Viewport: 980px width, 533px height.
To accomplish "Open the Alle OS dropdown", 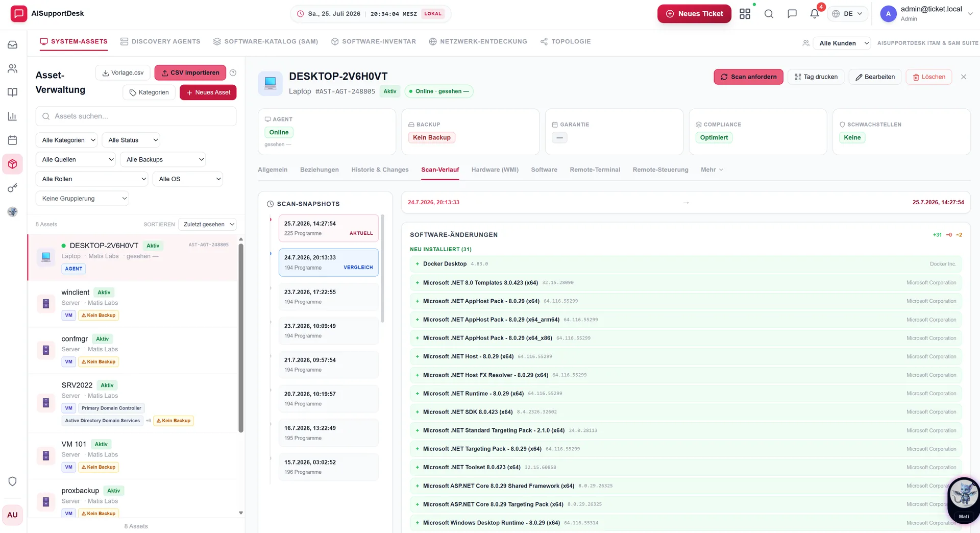I will click(x=188, y=179).
